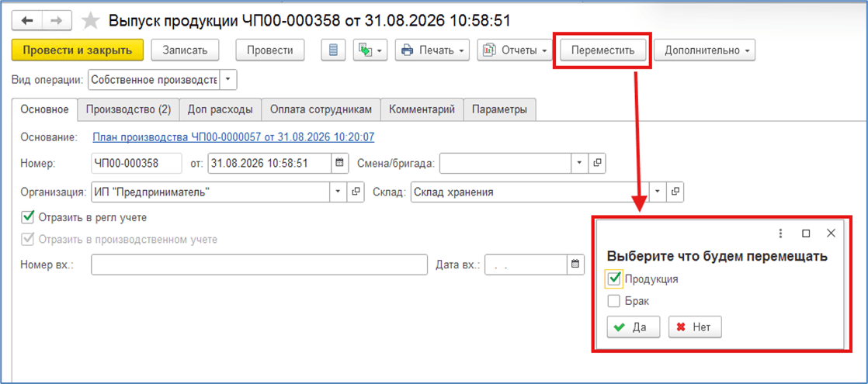Open calendar picker for Дата вх. field
This screenshot has width=868, height=384.
(576, 265)
